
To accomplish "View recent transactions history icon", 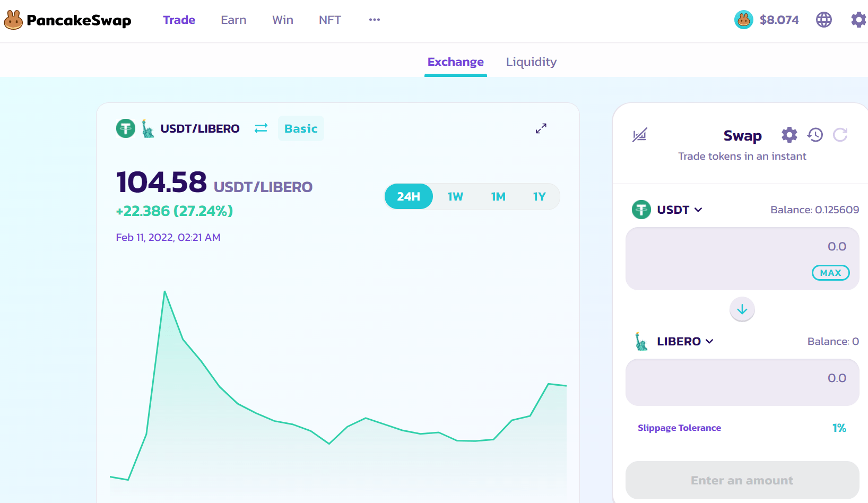I will click(815, 135).
